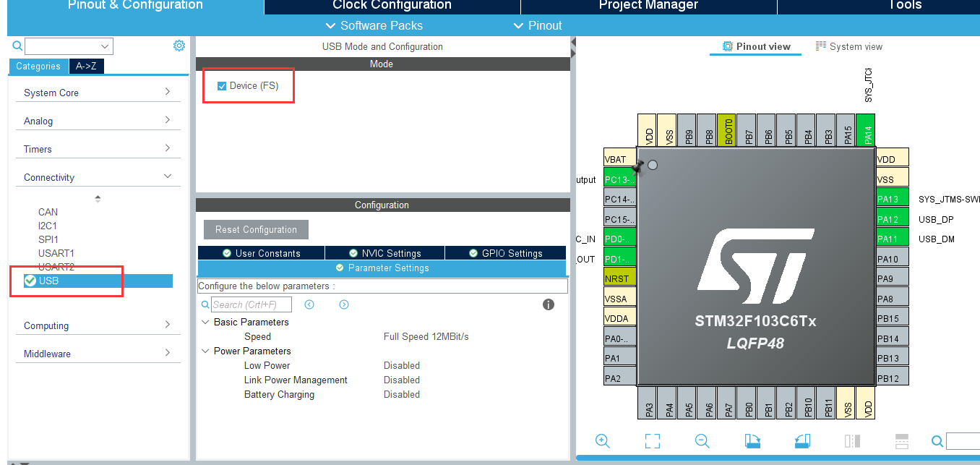This screenshot has width=980, height=465.
Task: Click the Reset Configuration button
Action: coord(256,229)
